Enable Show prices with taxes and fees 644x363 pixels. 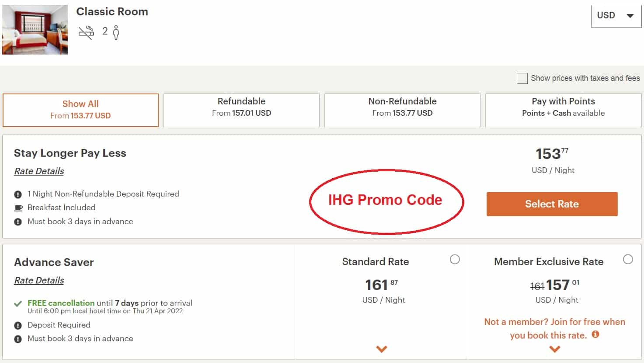522,78
